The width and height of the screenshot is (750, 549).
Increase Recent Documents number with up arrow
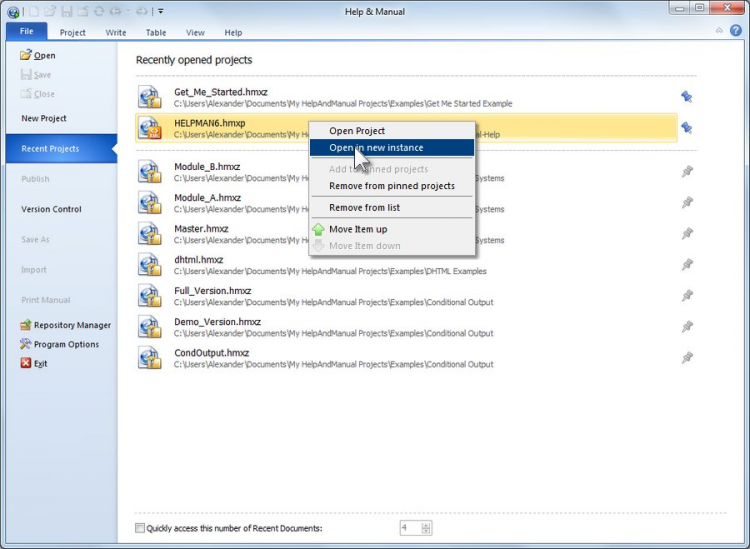[426, 525]
